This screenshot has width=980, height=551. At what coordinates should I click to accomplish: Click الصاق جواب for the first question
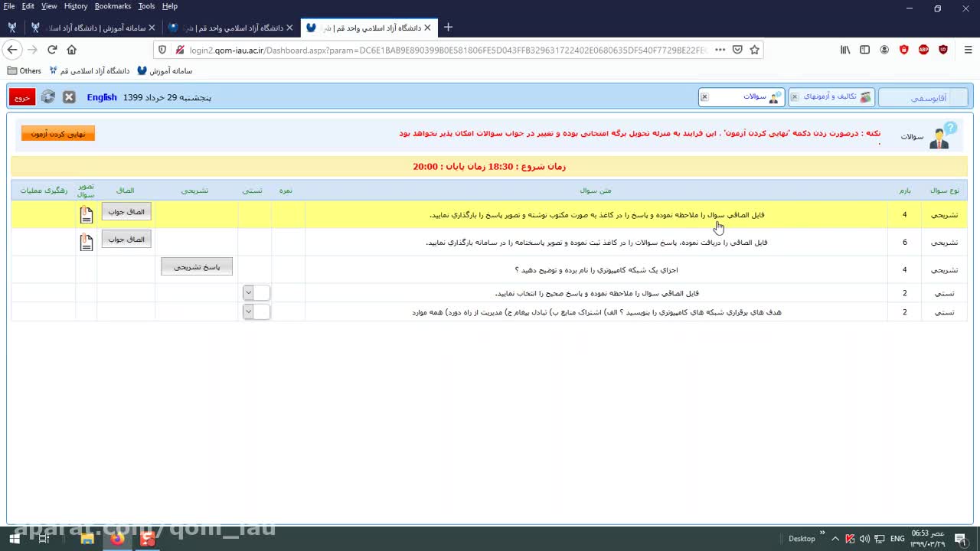[126, 211]
